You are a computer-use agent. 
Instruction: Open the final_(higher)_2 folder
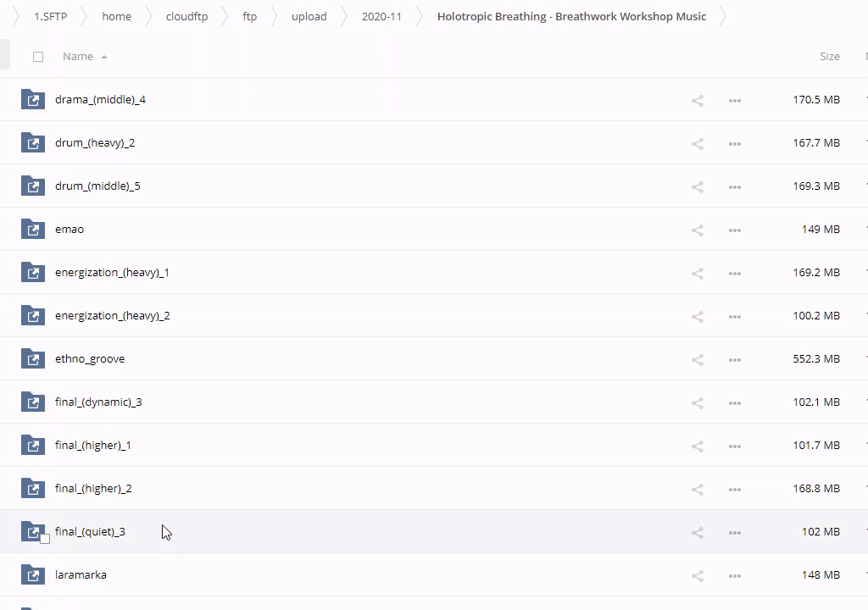93,488
